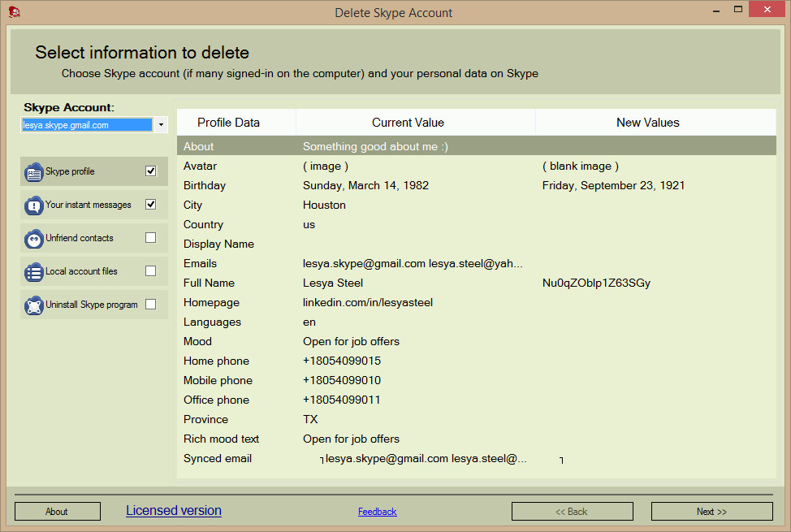Check the Uninstall Skype program checkbox

coord(150,305)
